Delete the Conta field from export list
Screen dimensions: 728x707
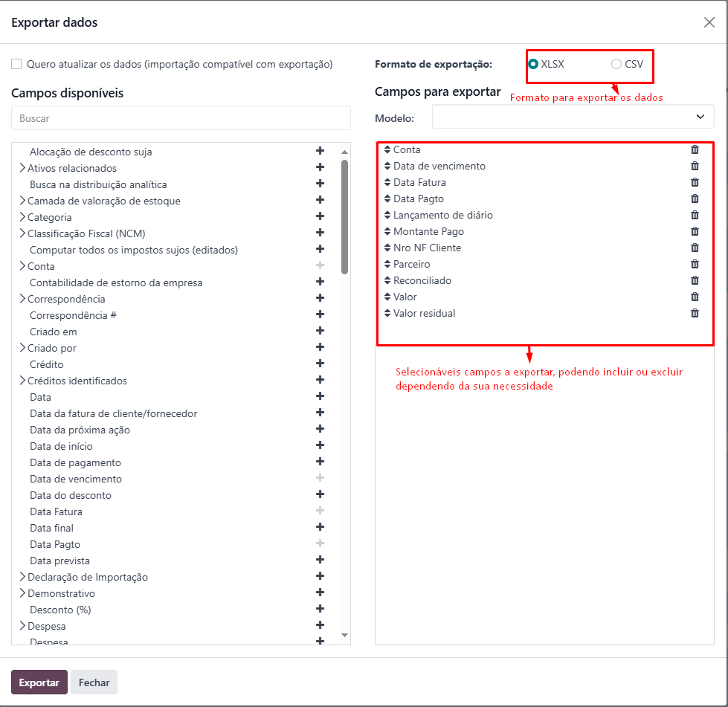(695, 149)
